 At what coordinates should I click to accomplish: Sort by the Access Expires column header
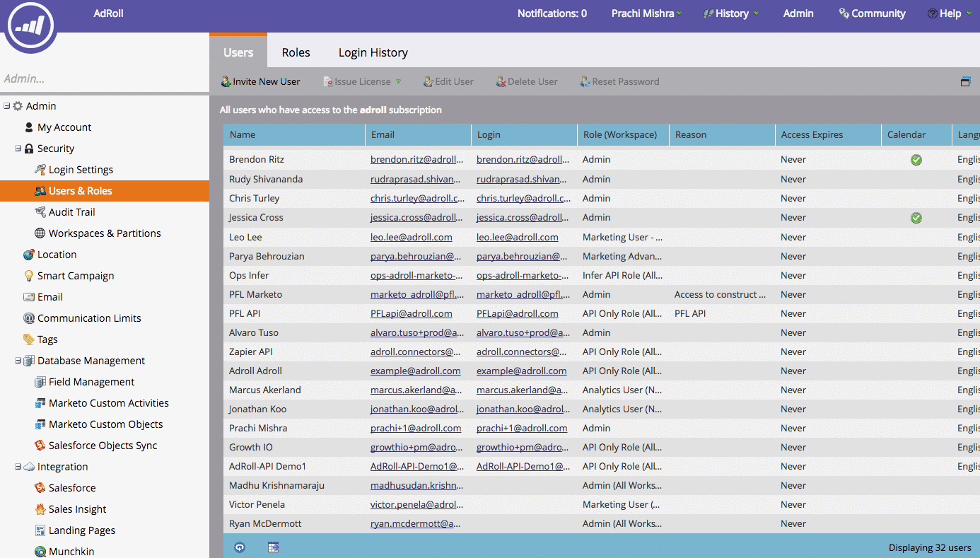coord(828,134)
